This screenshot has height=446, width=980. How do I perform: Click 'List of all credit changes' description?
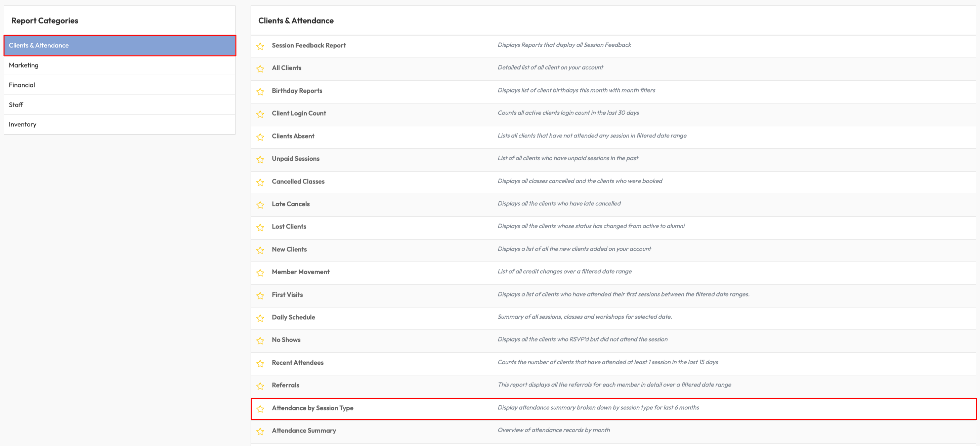point(564,271)
